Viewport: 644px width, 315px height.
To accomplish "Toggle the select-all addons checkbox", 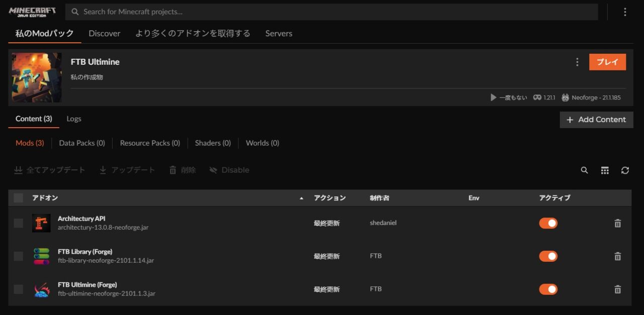I will coord(19,198).
